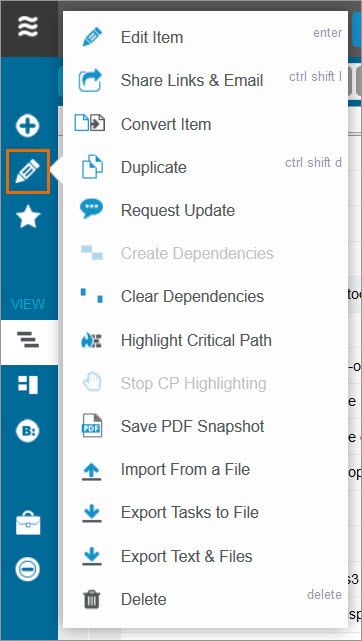This screenshot has height=641, width=362.
Task: Click the minus circle collapse icon
Action: coord(28,569)
